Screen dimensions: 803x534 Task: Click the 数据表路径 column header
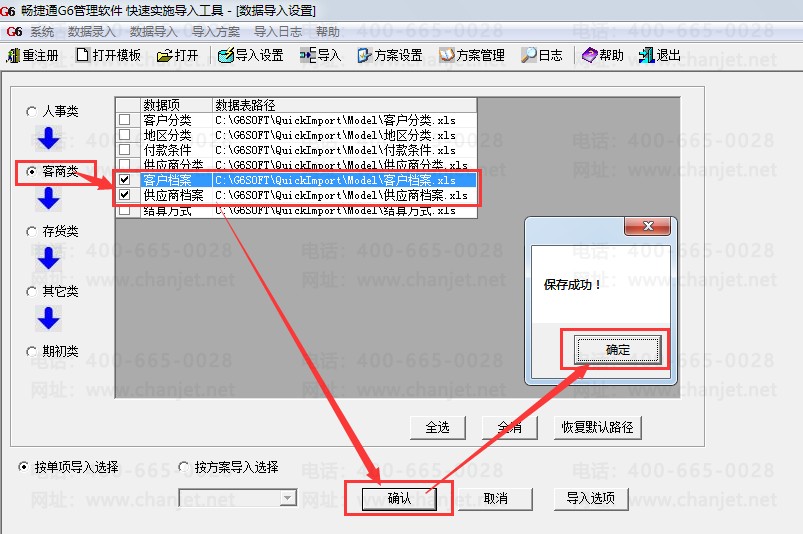[344, 105]
